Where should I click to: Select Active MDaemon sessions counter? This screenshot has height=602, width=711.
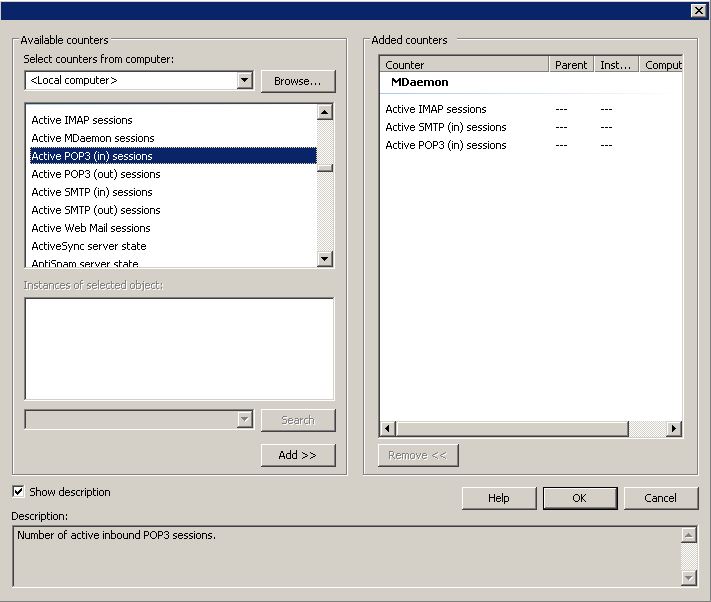tap(93, 138)
